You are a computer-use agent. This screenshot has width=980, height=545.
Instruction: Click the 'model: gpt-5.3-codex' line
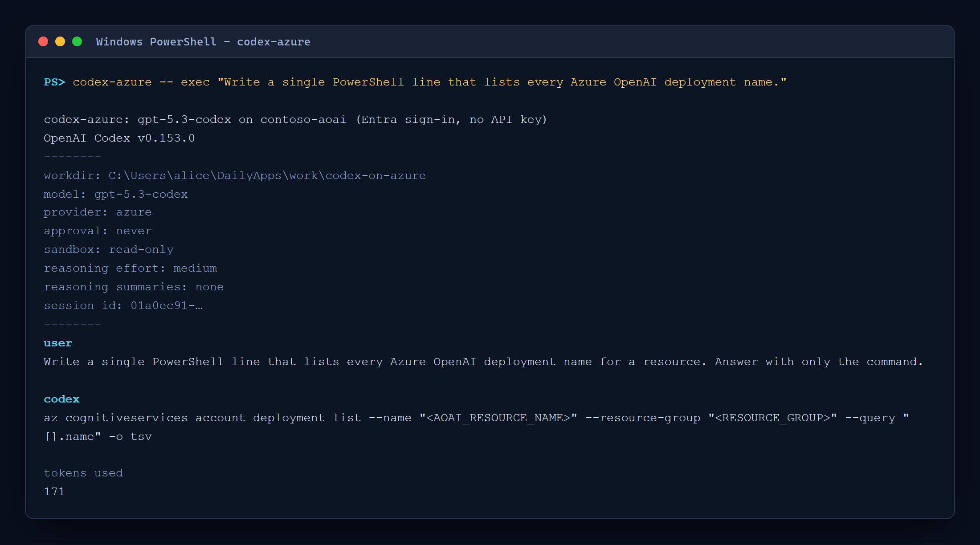click(x=116, y=195)
